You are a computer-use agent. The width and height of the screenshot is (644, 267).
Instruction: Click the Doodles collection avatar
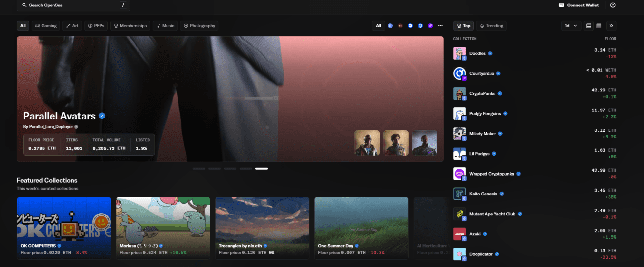[x=459, y=53]
